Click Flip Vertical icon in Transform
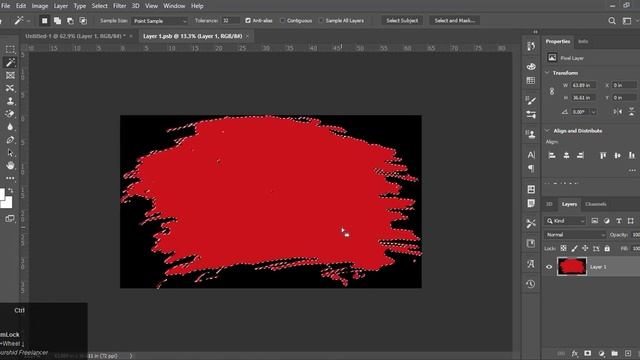Screen dimensions: 640x360 [x=631, y=111]
